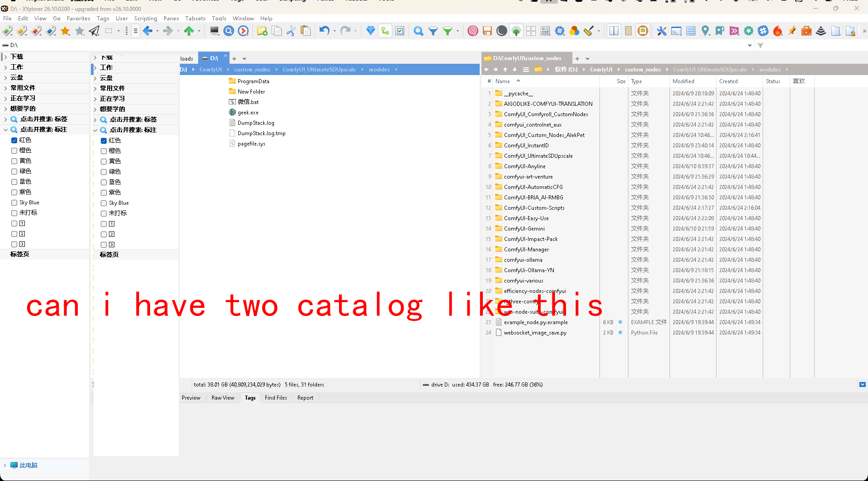Click the magnifier Find Files icon
This screenshot has height=481, width=868.
coord(418,31)
